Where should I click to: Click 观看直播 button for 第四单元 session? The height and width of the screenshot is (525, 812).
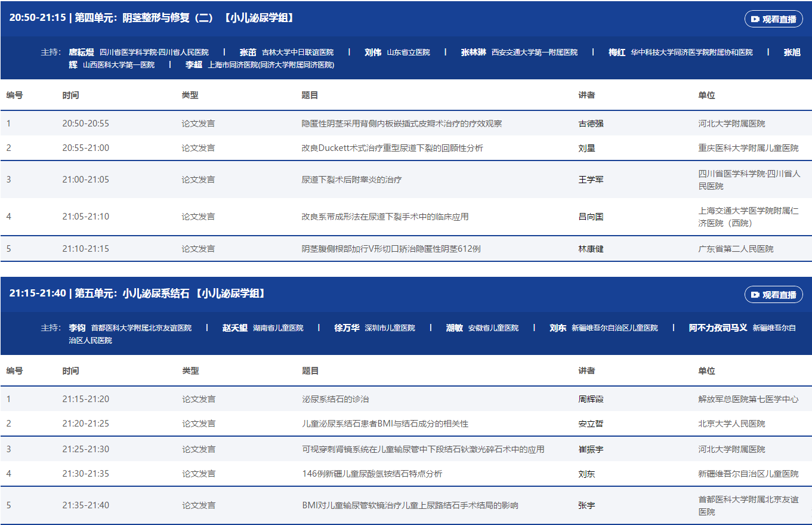(773, 19)
